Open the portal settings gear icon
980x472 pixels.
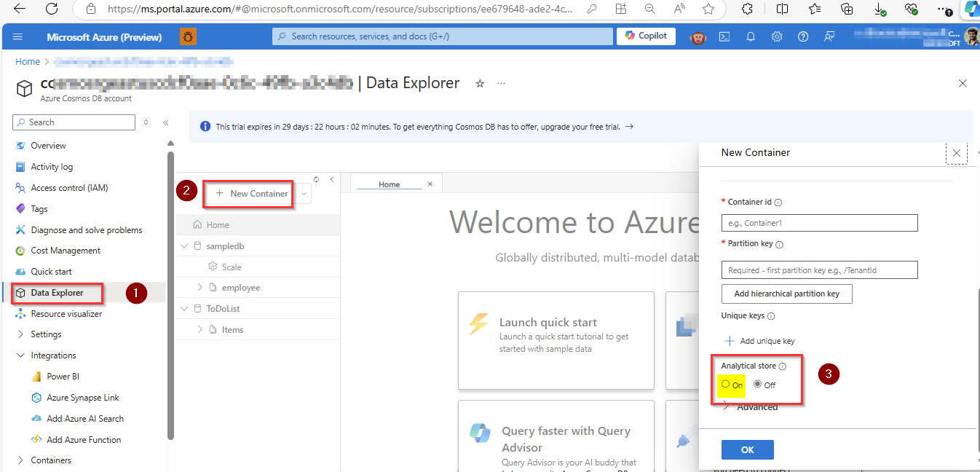point(777,36)
